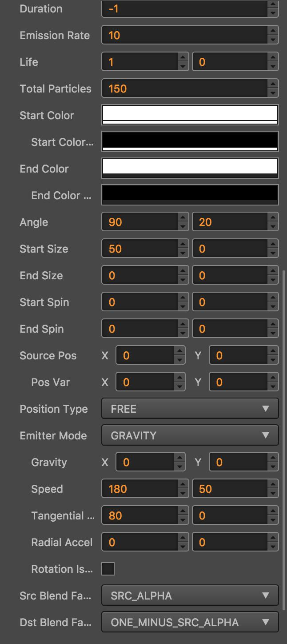
Task: Decrease Duration using the down stepper arrow
Action: click(273, 13)
